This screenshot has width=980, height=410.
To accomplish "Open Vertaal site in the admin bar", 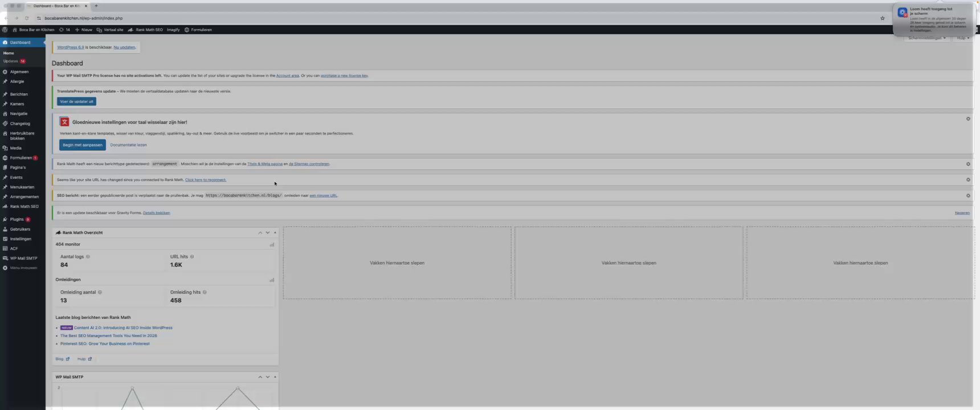I will pos(110,30).
